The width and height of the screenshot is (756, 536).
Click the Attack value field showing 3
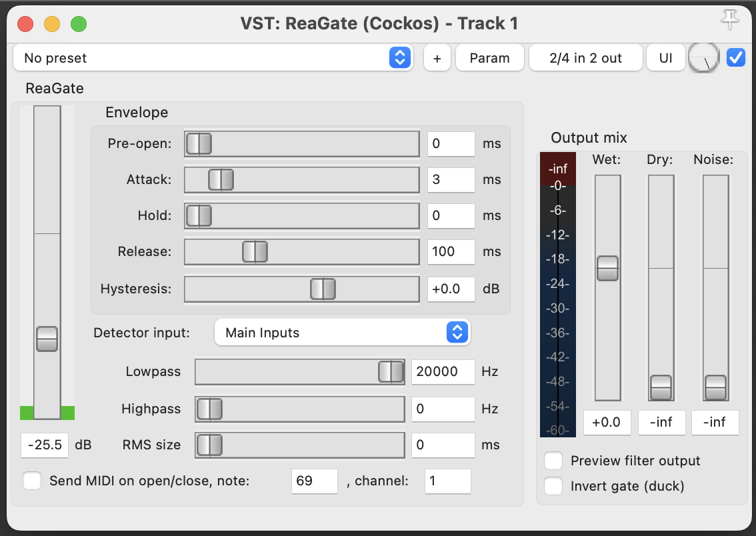point(451,180)
